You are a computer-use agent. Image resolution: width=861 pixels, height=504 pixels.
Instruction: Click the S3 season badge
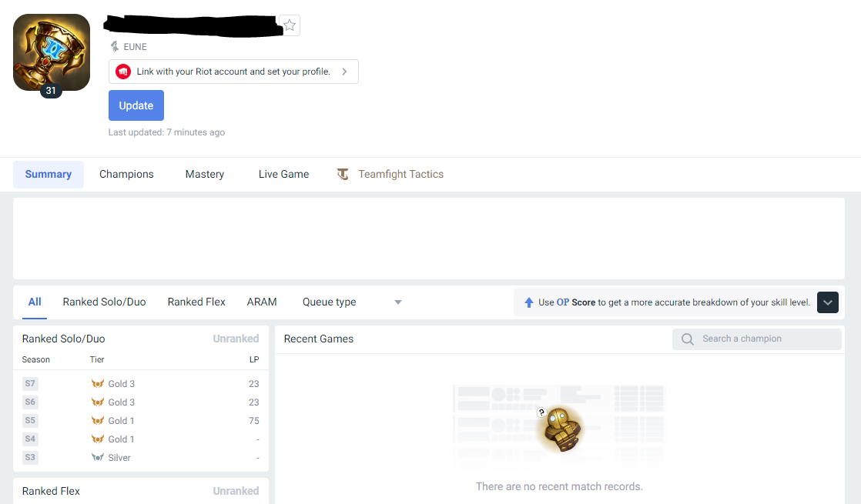tap(30, 457)
